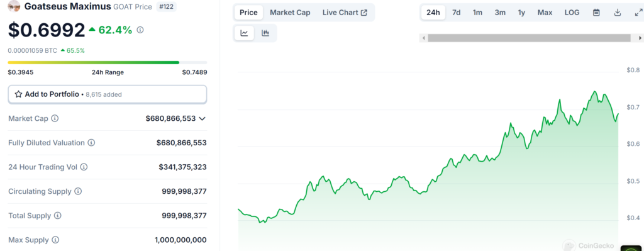Click the Goatseus Maximus title text

click(68, 6)
